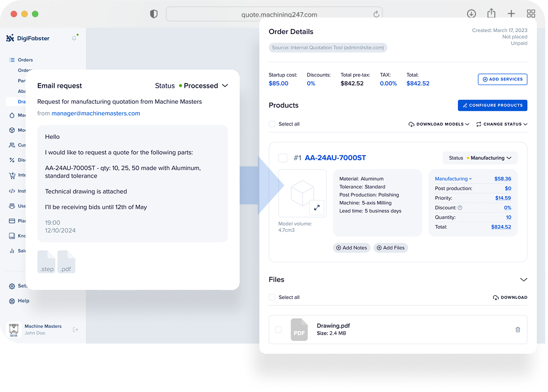Open product AA-24AU-7000ST link
Viewport: 548px width, 392px height.
coord(335,158)
